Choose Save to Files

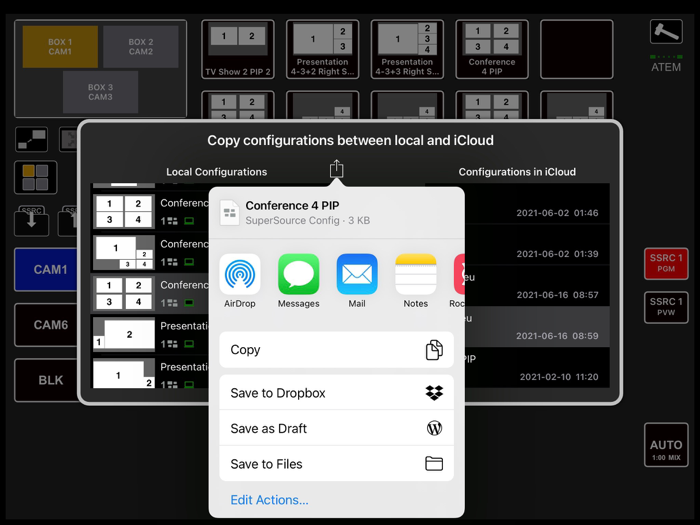[337, 464]
